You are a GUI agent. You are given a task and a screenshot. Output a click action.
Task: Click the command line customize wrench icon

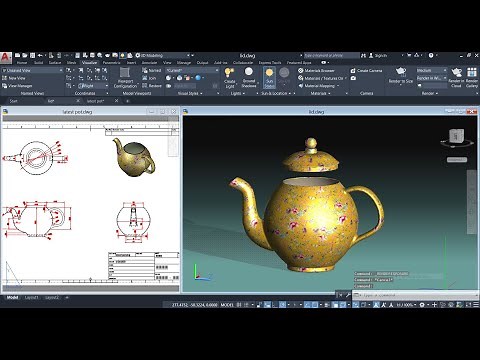pyautogui.click(x=348, y=295)
